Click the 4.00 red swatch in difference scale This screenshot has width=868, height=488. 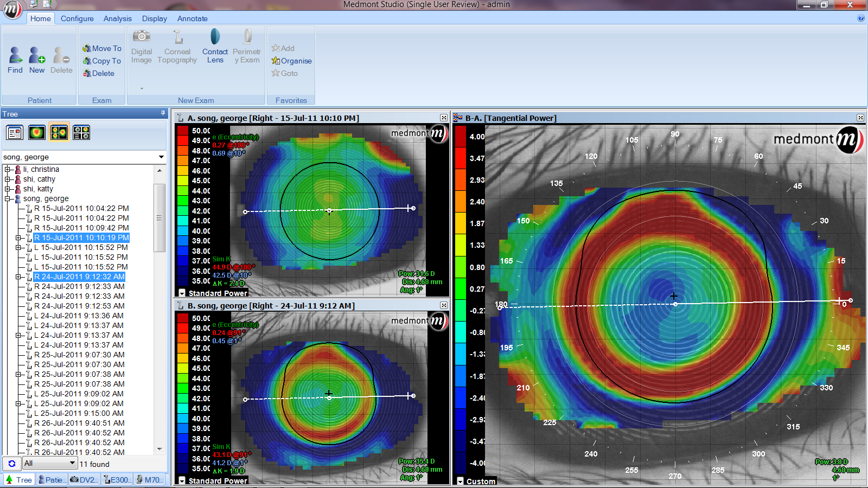point(461,136)
